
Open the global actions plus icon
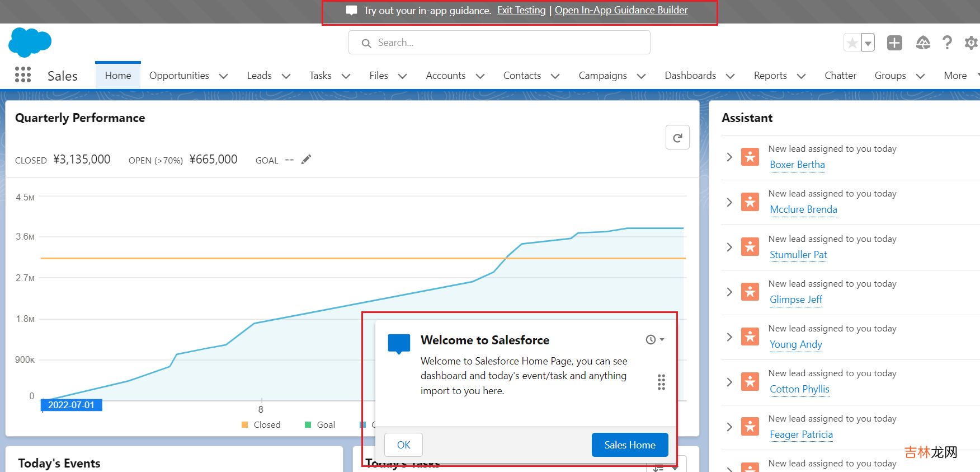click(x=894, y=43)
